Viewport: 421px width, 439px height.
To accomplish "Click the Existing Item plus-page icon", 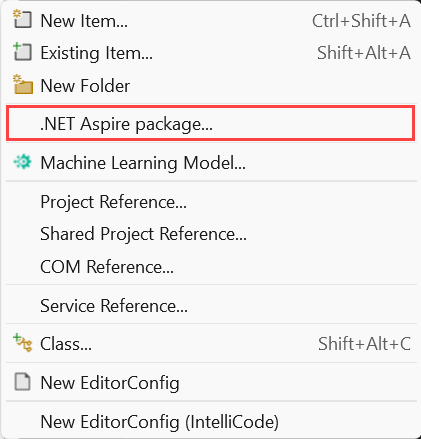I will point(23,52).
